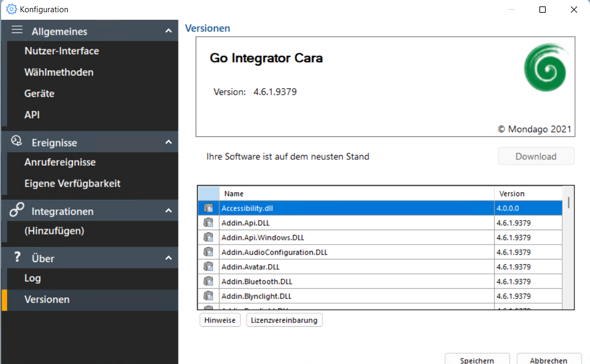Image resolution: width=590 pixels, height=364 pixels.
Task: Click file icon of Addin.Api.DLL row
Action: (x=208, y=222)
